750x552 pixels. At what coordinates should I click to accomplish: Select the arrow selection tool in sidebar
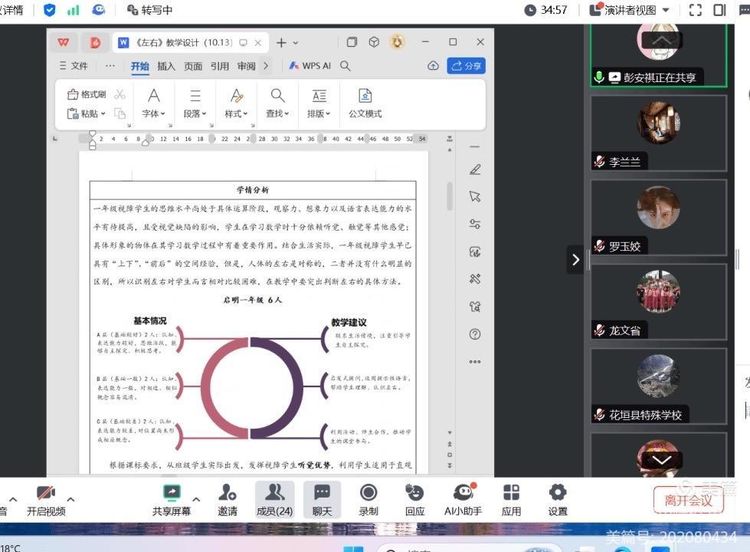(x=475, y=197)
